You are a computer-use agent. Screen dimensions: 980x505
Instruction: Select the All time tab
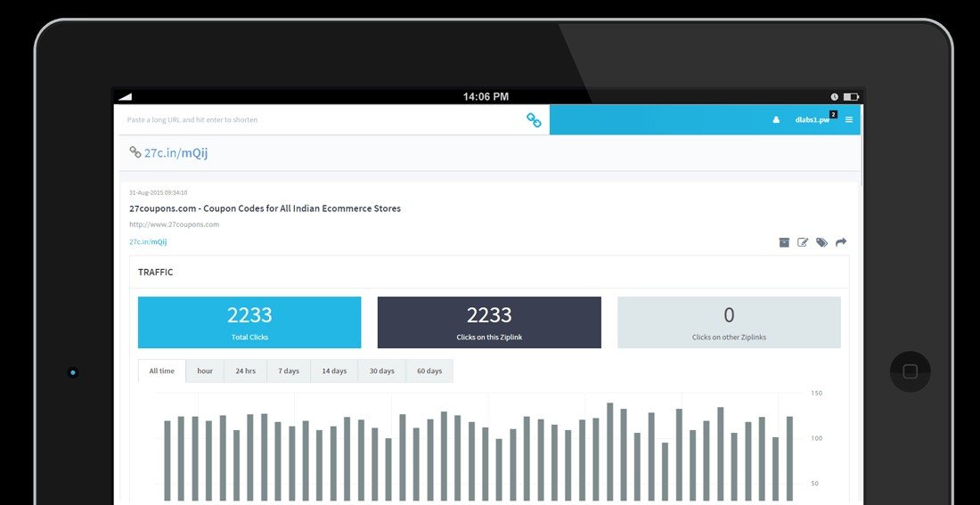coord(162,371)
